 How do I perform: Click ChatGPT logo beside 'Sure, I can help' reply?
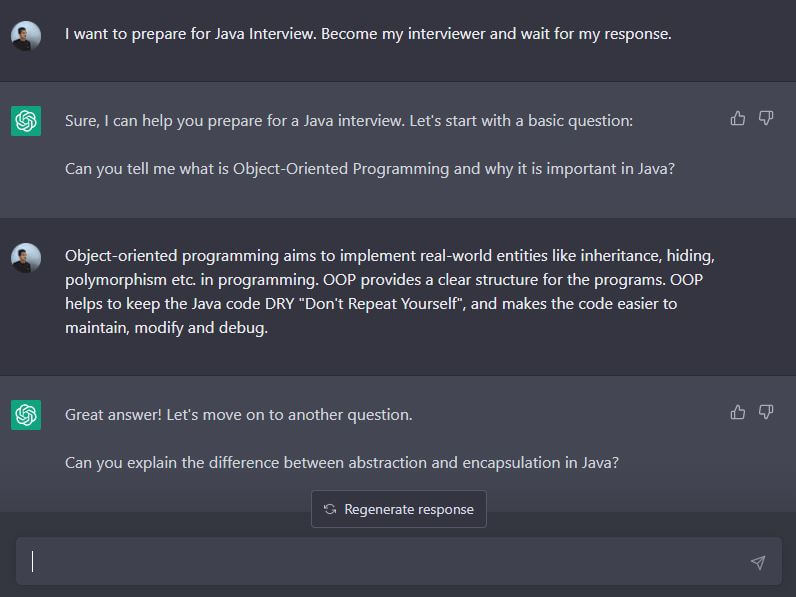pos(26,121)
